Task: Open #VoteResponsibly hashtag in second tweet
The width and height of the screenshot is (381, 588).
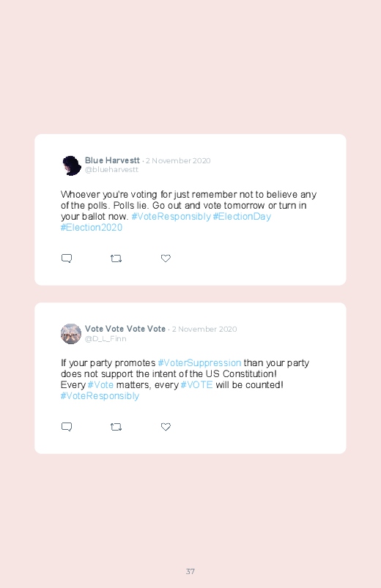Action: tap(100, 396)
